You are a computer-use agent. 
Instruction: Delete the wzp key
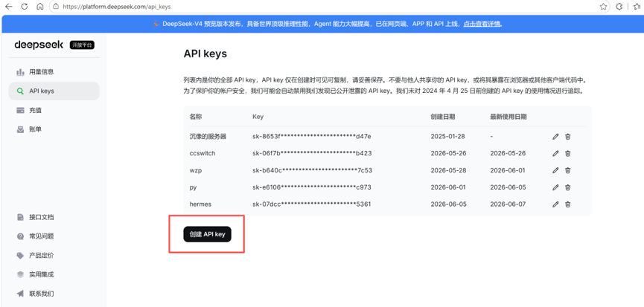point(567,170)
